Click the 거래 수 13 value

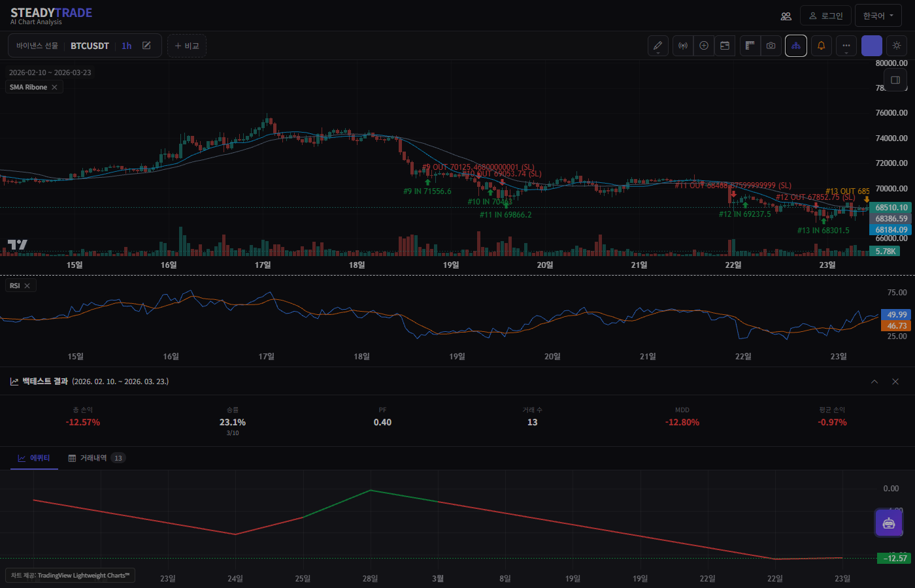coord(533,423)
